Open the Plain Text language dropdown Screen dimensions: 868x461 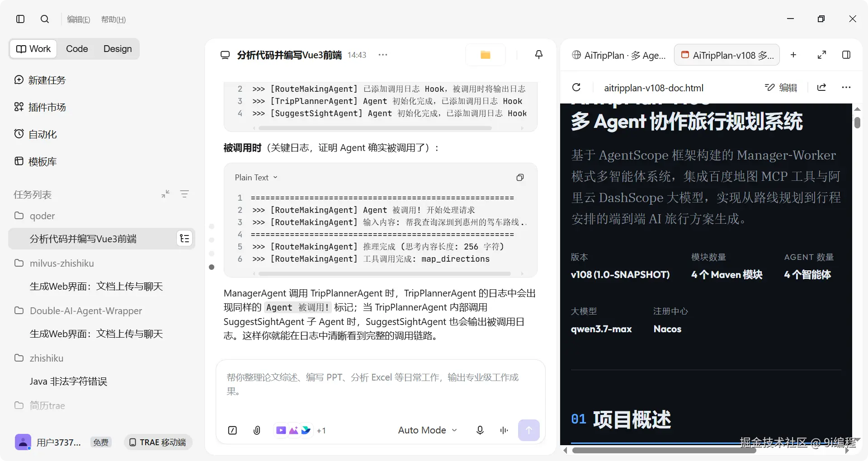click(256, 178)
